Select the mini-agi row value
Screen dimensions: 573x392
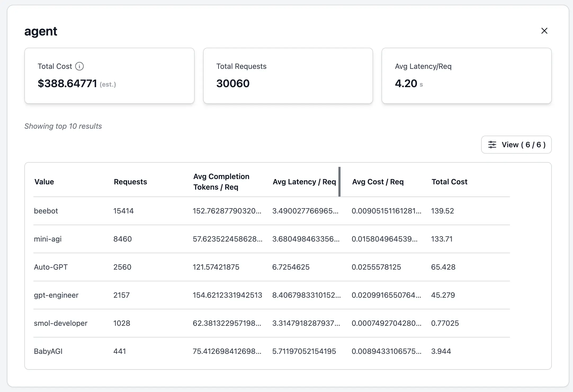pos(48,239)
